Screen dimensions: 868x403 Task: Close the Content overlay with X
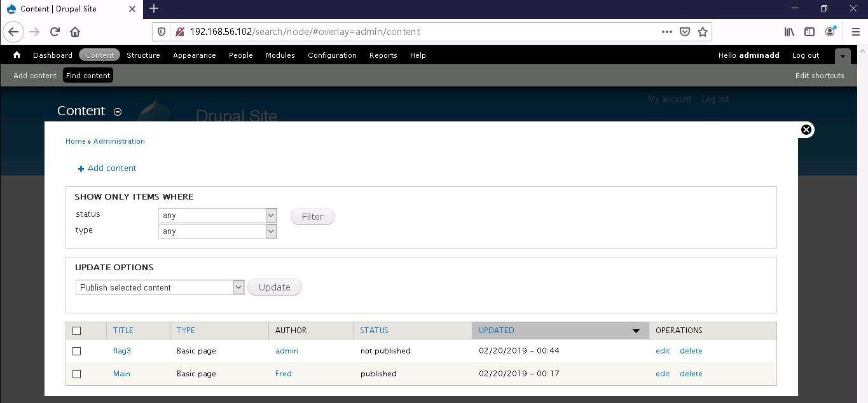tap(806, 130)
